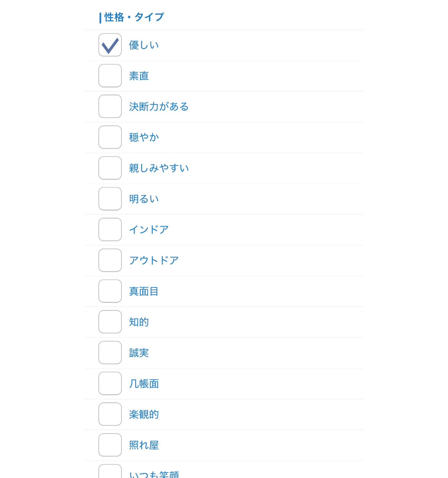This screenshot has width=448, height=478.
Task: Click the 性格・タイプ section heading
Action: [134, 17]
